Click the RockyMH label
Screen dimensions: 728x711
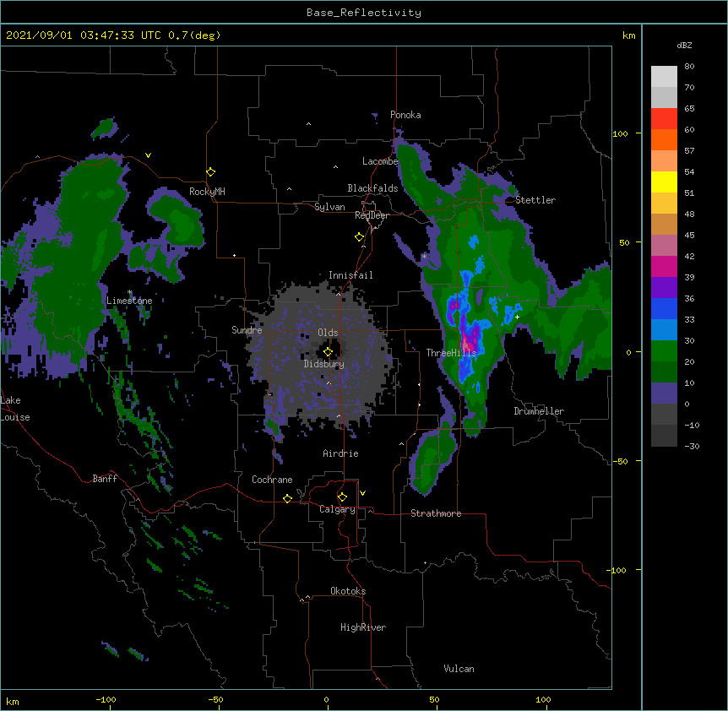tap(207, 192)
